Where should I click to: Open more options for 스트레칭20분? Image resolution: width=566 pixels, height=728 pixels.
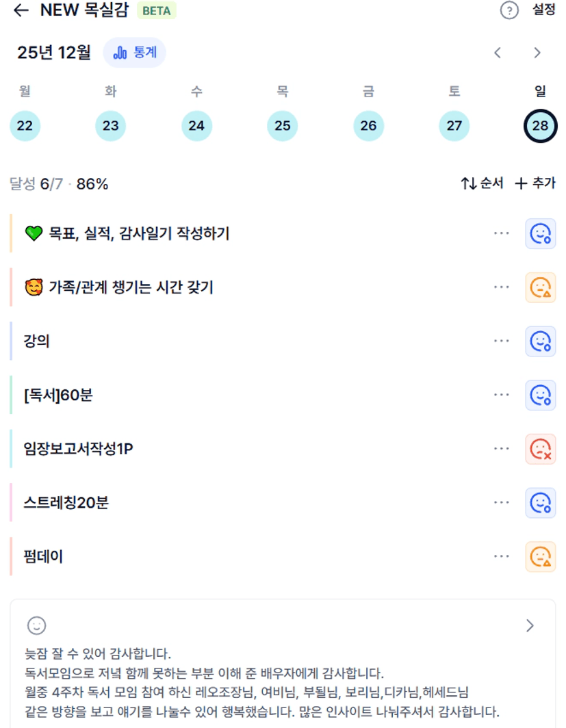[502, 503]
